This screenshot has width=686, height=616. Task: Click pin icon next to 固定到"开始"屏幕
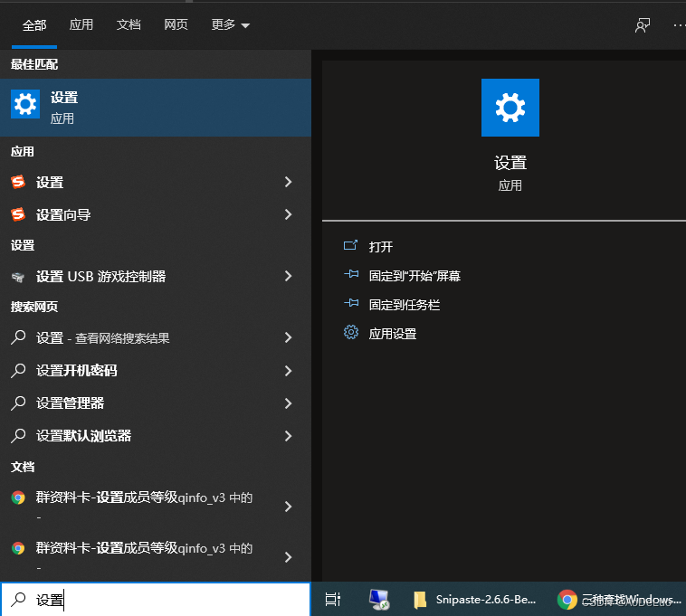pos(351,275)
